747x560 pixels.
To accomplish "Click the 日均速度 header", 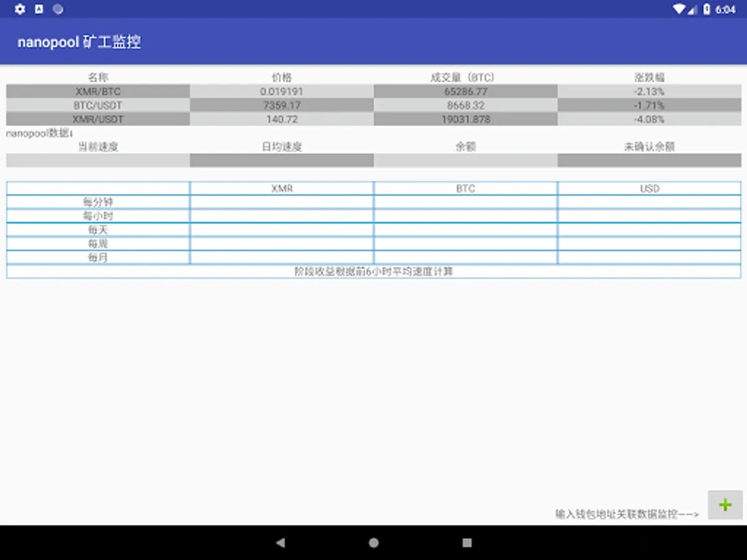I will 282,147.
